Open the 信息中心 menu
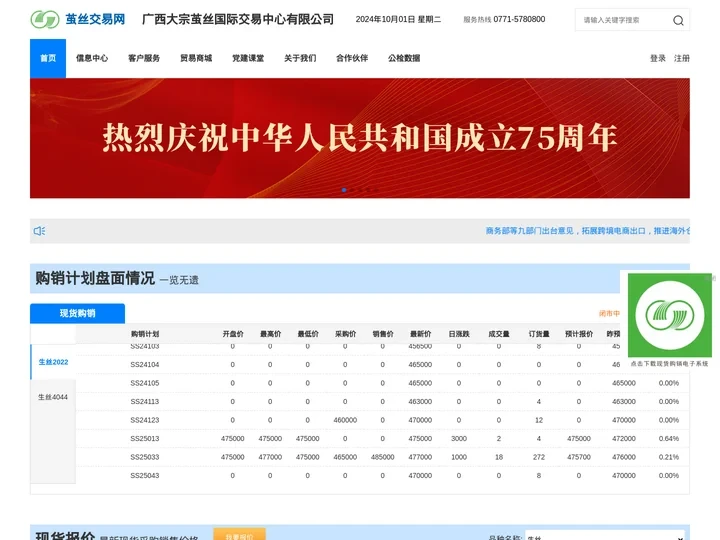 click(x=92, y=58)
